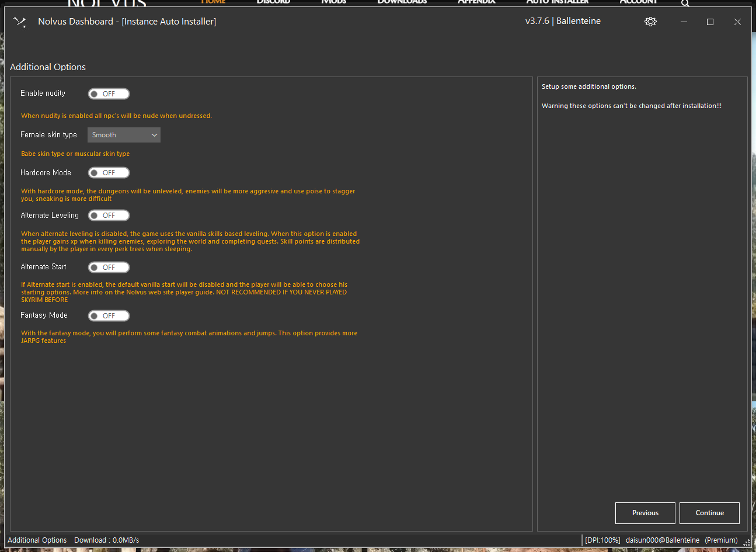Open APPENDIX menu on the background website
This screenshot has height=552, width=756.
coord(476,2)
